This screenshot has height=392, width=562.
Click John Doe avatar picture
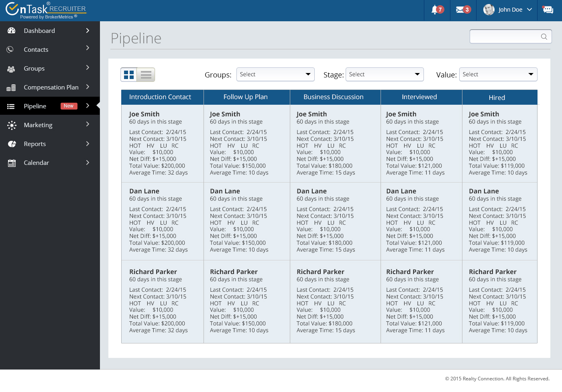[489, 10]
